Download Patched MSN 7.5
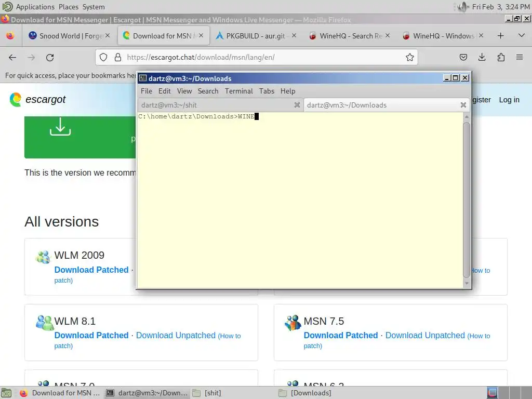This screenshot has height=399, width=532. 341,335
